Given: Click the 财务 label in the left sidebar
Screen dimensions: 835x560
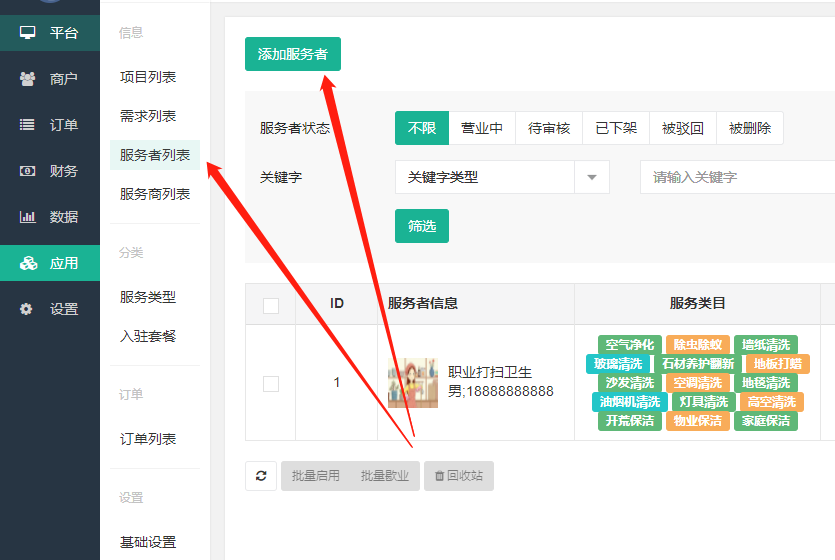Looking at the screenshot, I should pyautogui.click(x=64, y=171).
